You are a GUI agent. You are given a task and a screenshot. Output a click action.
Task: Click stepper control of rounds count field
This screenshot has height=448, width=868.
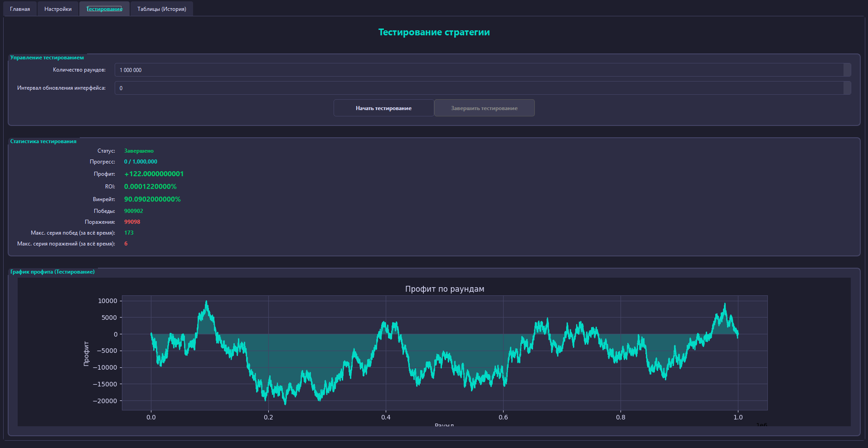[847, 70]
